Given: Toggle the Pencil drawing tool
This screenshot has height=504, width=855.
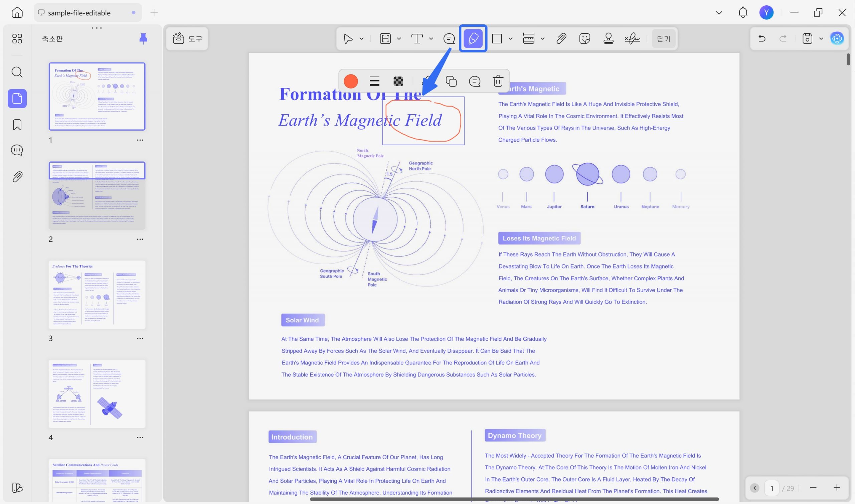Looking at the screenshot, I should (x=473, y=38).
